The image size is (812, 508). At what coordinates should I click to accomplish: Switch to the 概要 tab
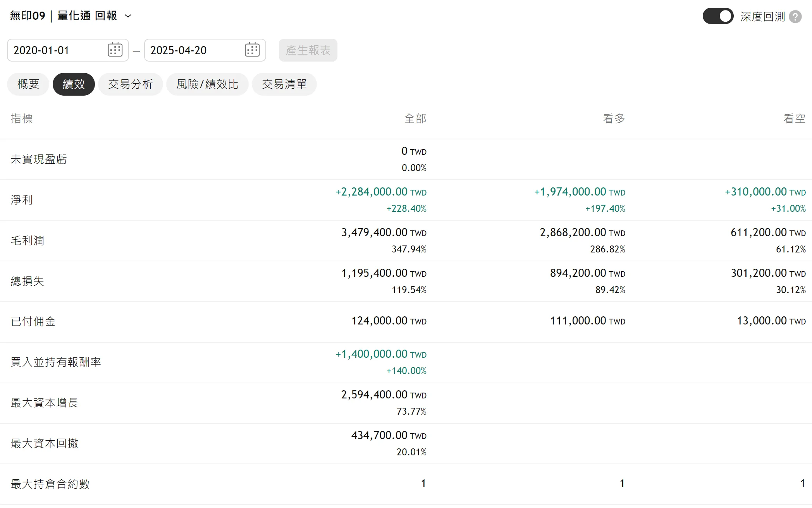pos(28,84)
